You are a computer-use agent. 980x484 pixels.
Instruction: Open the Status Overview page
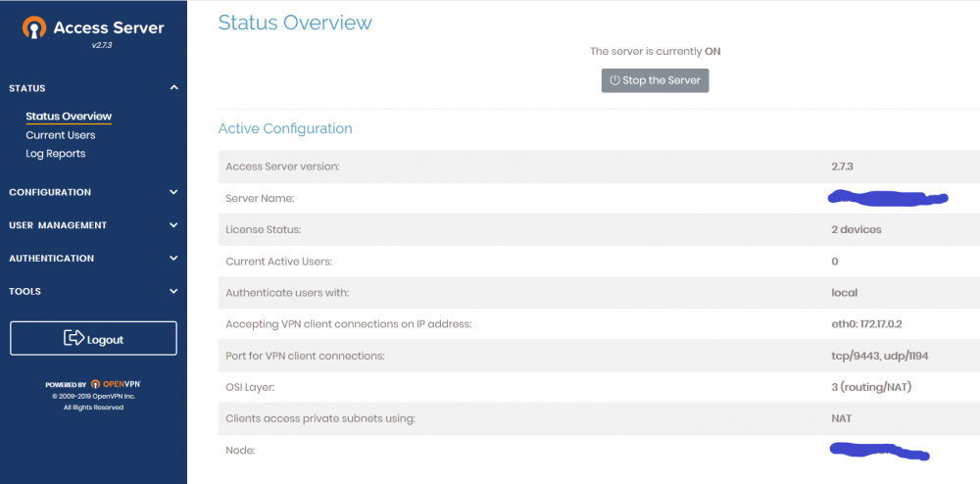tap(69, 117)
